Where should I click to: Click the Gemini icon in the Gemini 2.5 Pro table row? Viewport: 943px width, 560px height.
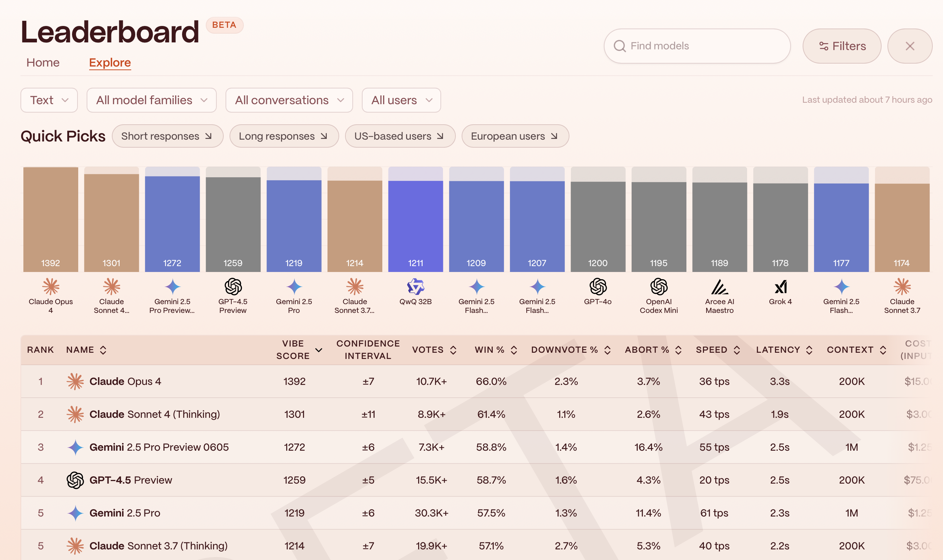pyautogui.click(x=75, y=513)
